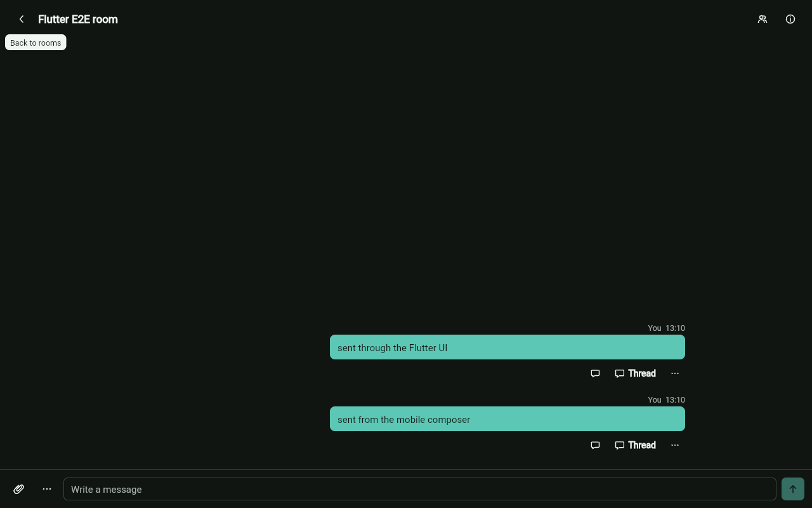Open the room members list icon

(x=763, y=19)
